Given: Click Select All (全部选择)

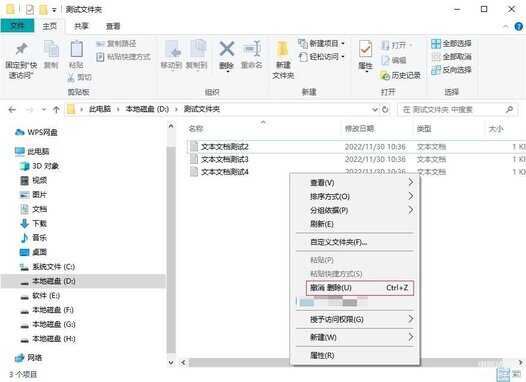Looking at the screenshot, I should pos(451,44).
